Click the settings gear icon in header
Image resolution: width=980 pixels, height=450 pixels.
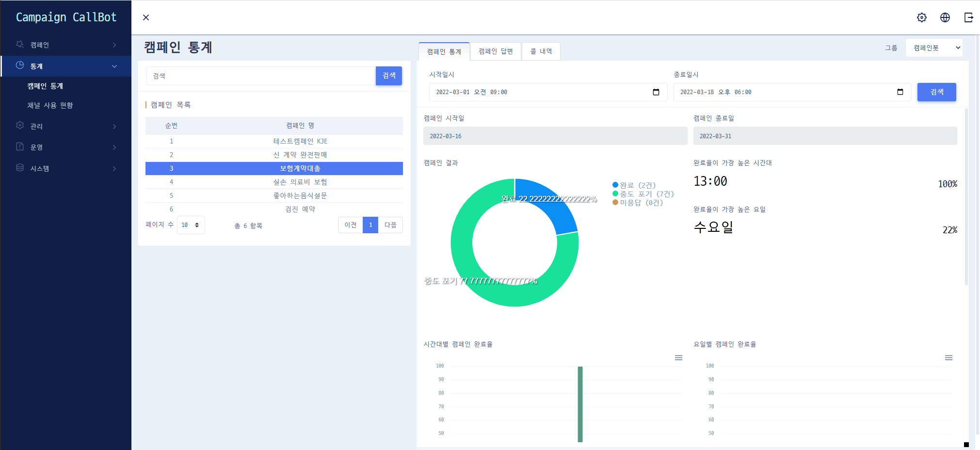coord(921,17)
